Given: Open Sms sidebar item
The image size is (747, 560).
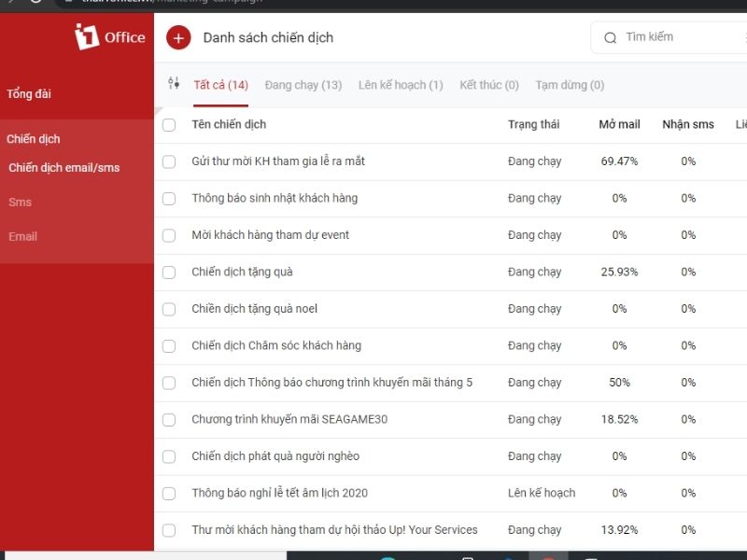Looking at the screenshot, I should pyautogui.click(x=20, y=202).
